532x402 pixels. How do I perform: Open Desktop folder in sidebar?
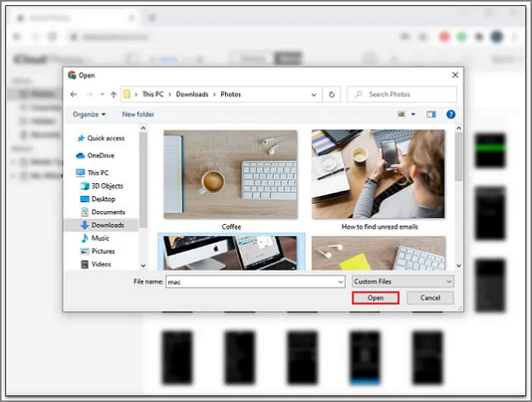pyautogui.click(x=103, y=199)
